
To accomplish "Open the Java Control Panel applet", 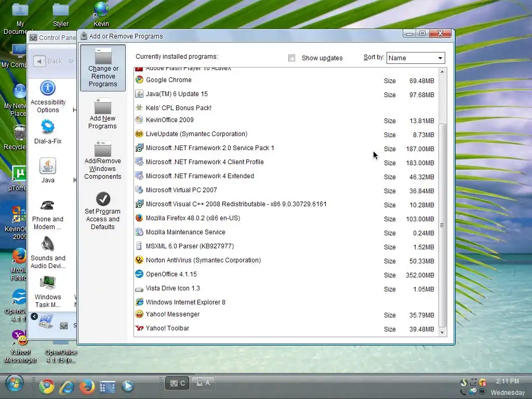I will (x=48, y=170).
